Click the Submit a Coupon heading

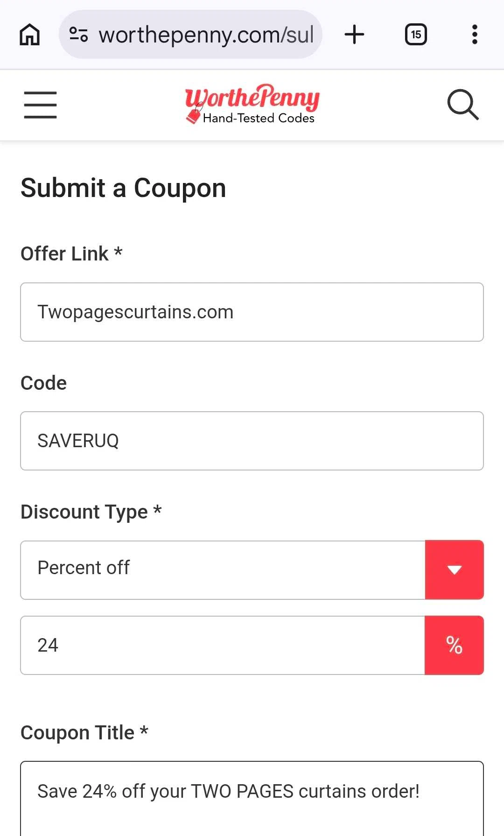pyautogui.click(x=123, y=188)
